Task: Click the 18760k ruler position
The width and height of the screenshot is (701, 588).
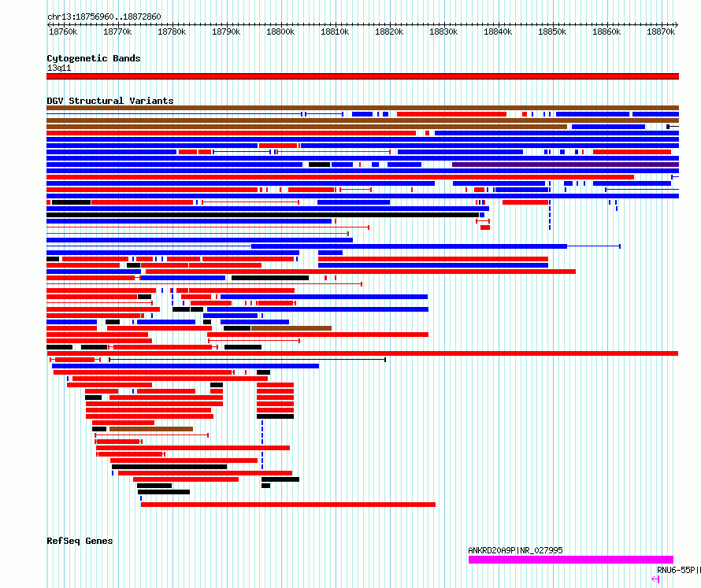Action: click(x=63, y=31)
